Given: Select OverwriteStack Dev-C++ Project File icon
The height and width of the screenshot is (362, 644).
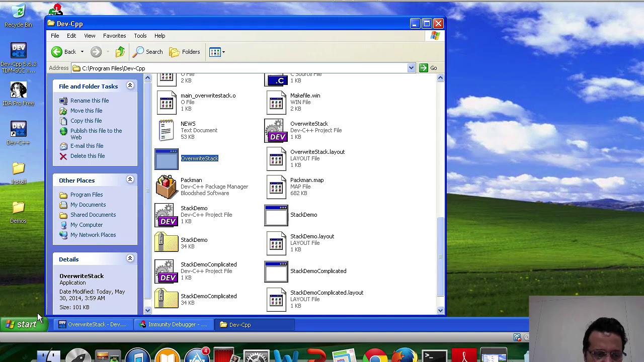Looking at the screenshot, I should [x=276, y=130].
